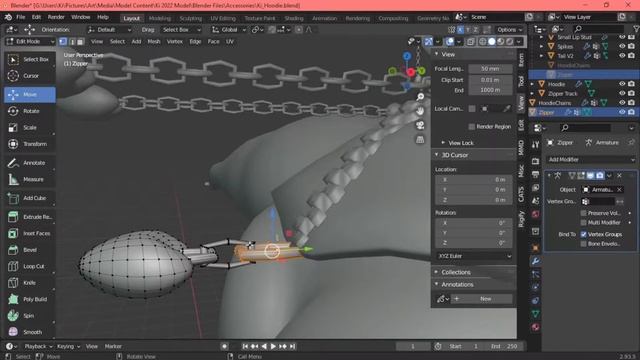The width and height of the screenshot is (640, 360).
Task: Click the New annotation button
Action: pos(482,299)
